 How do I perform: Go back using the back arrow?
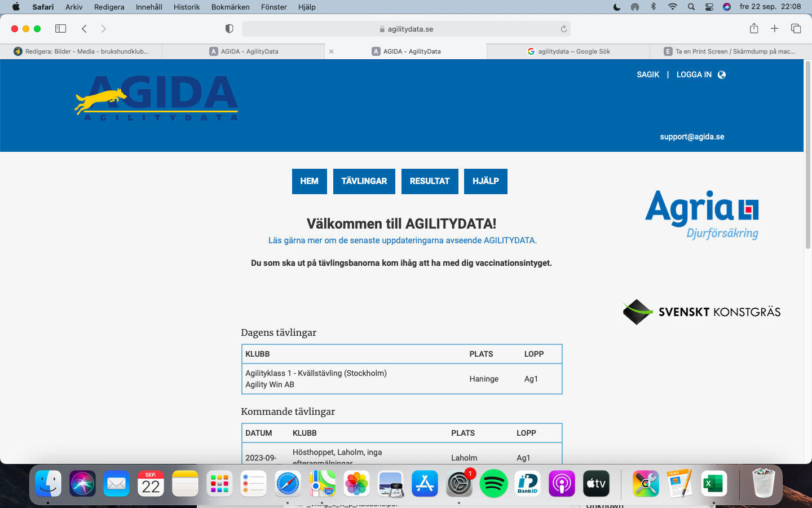click(x=85, y=29)
